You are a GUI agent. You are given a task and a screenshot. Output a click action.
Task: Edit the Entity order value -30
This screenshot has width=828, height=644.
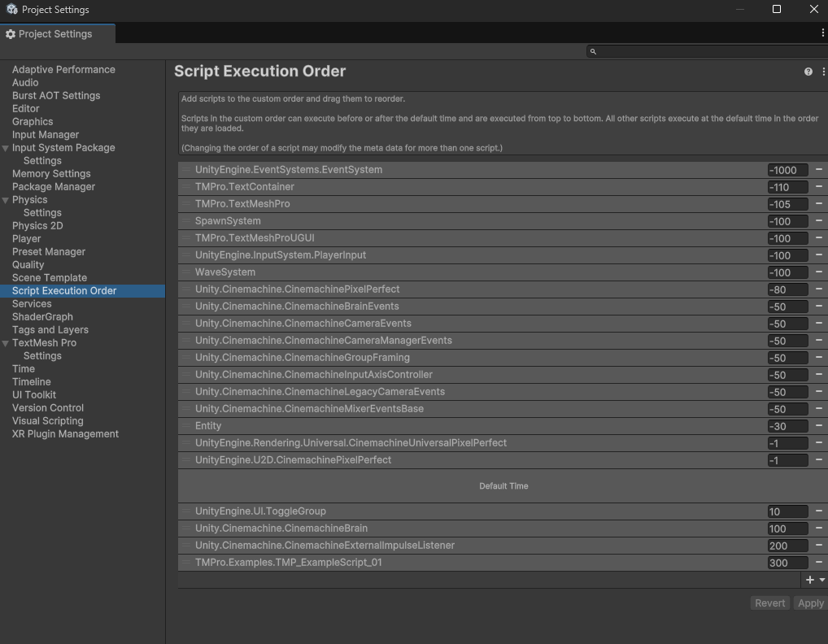click(787, 426)
